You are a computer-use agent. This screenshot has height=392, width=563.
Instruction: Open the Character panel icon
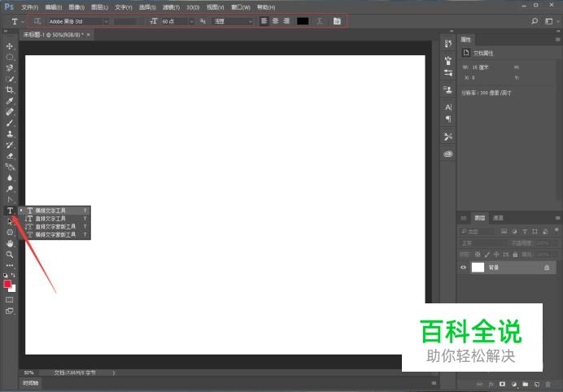click(447, 107)
